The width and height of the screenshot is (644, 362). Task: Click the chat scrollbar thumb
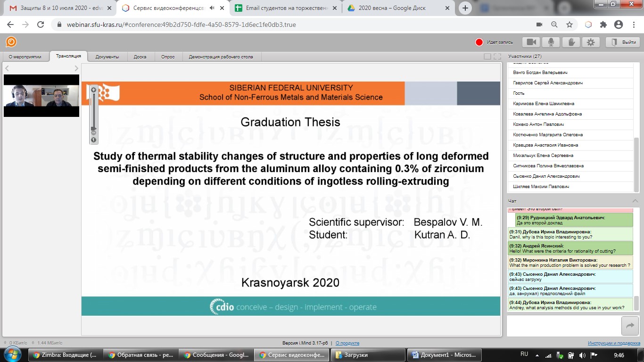click(636, 303)
